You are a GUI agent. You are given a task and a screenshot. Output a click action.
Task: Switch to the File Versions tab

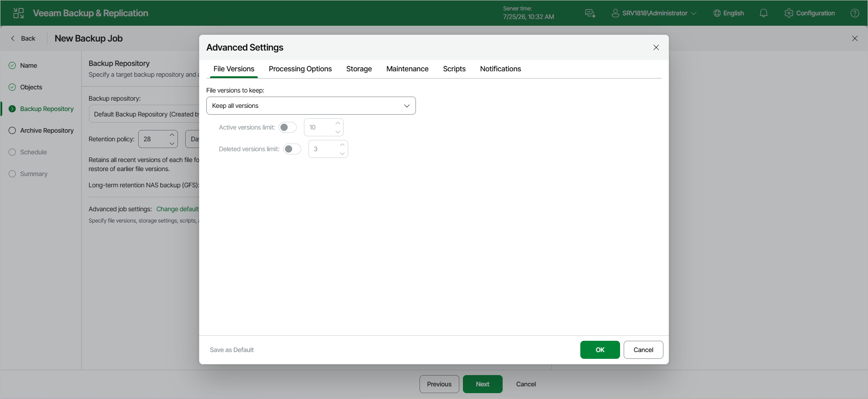click(x=234, y=69)
